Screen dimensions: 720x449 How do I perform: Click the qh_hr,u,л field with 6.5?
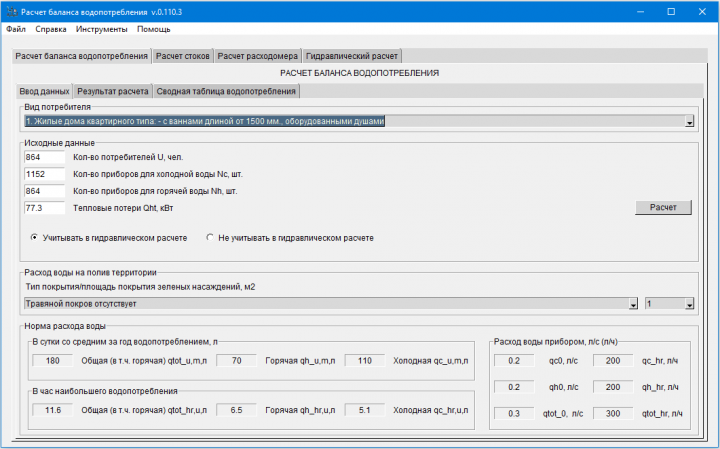(236, 410)
